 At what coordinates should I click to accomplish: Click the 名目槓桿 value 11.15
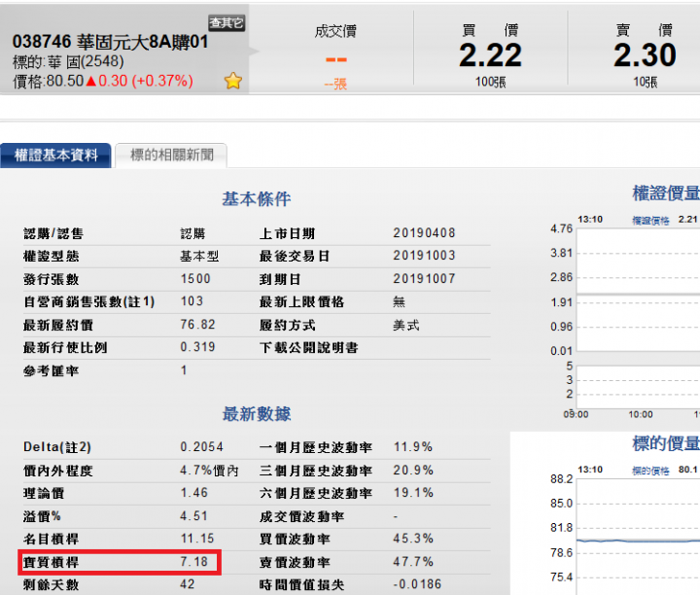(197, 539)
